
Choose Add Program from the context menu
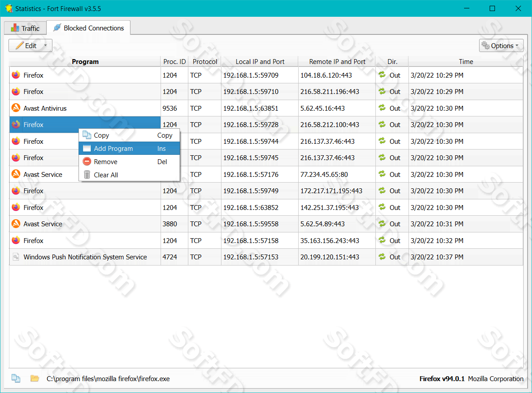pyautogui.click(x=129, y=149)
